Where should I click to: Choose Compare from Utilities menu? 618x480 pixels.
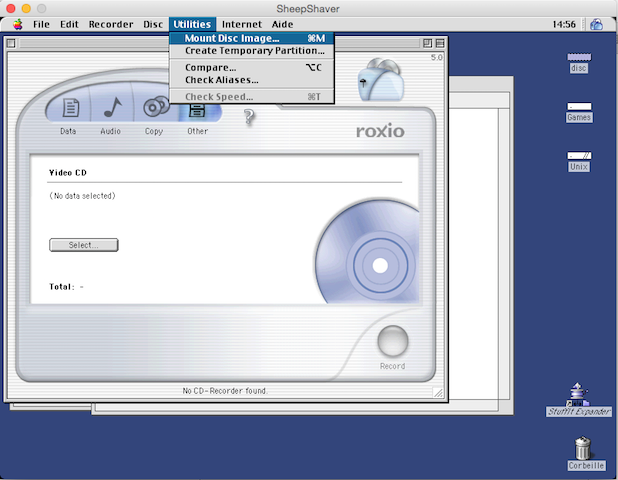pyautogui.click(x=252, y=67)
